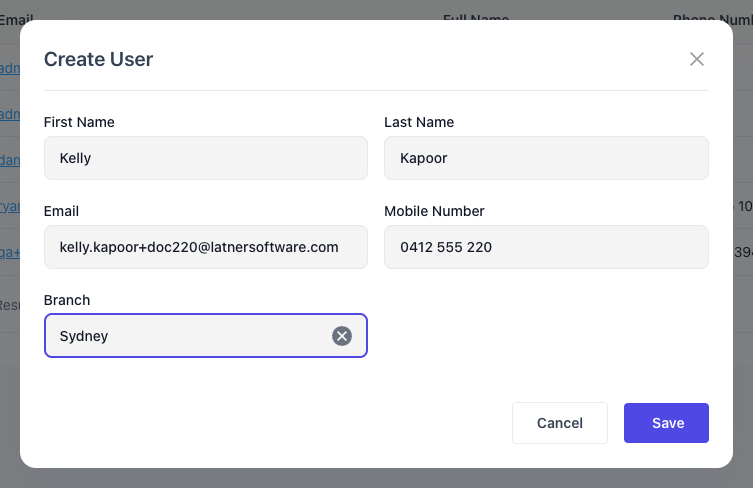
Task: Click the Branch label
Action: pyautogui.click(x=67, y=300)
